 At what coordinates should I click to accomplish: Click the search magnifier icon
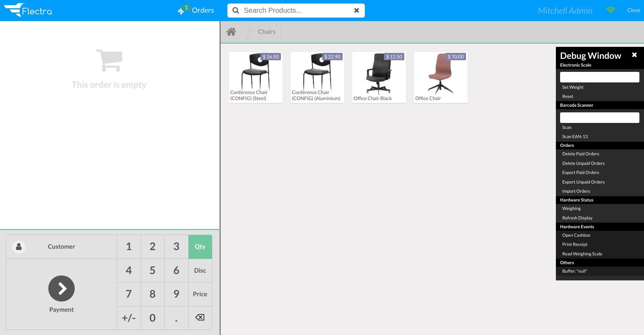[235, 10]
